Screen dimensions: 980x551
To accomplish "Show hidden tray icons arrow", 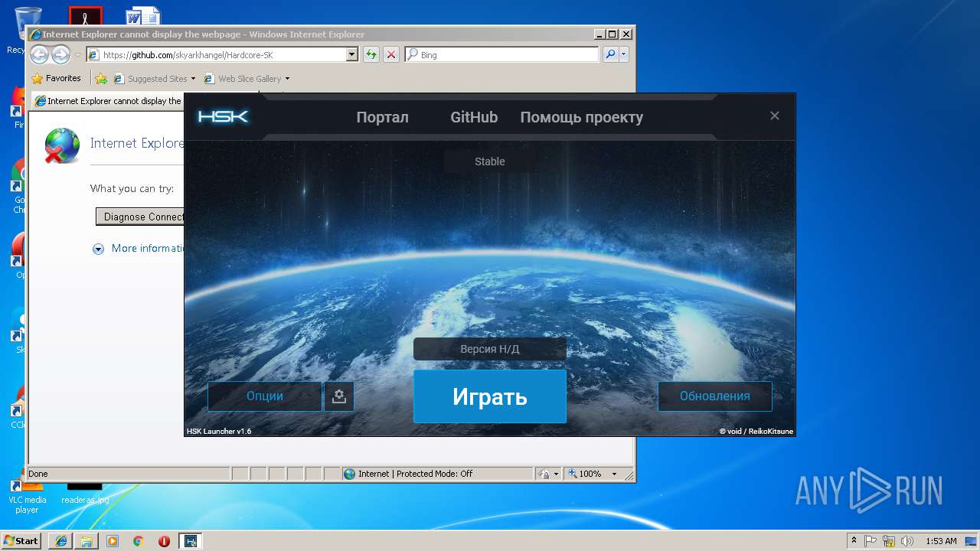I will (854, 540).
